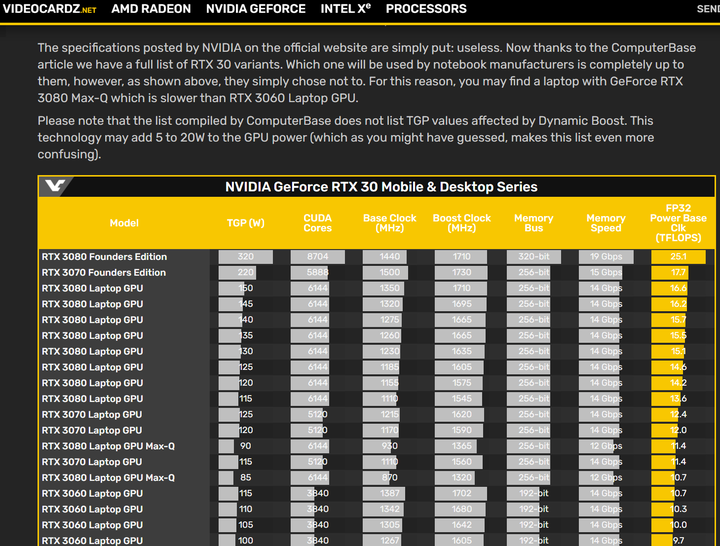Click the 145 TGP value cell
This screenshot has height=546, width=720.
(246, 304)
